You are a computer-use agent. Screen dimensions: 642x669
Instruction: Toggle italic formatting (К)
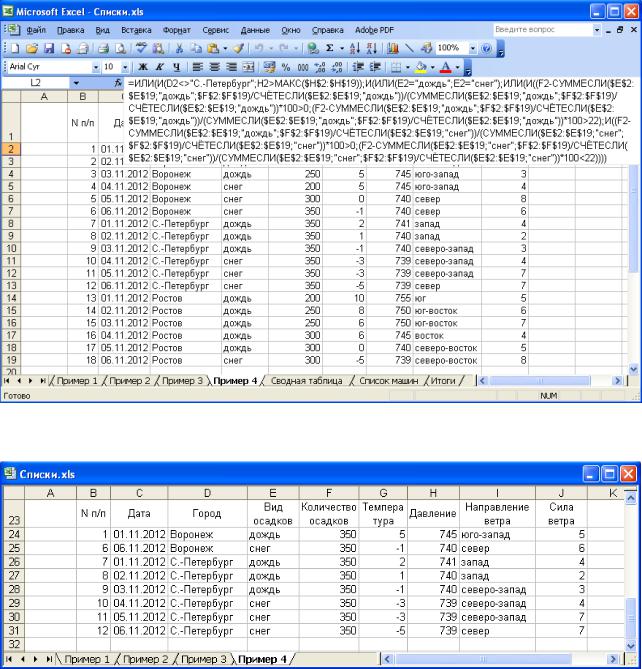(160, 67)
